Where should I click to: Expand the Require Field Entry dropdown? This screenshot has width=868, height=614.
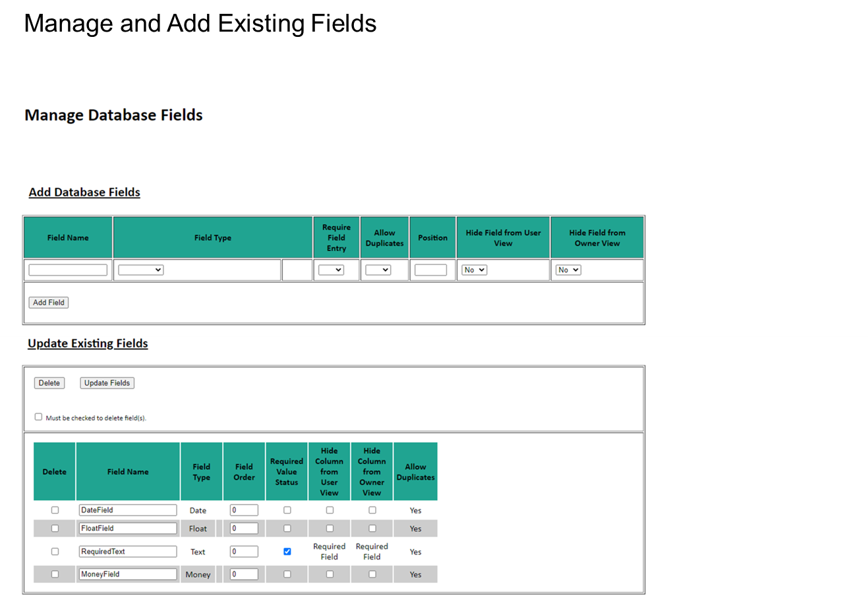pyautogui.click(x=331, y=270)
